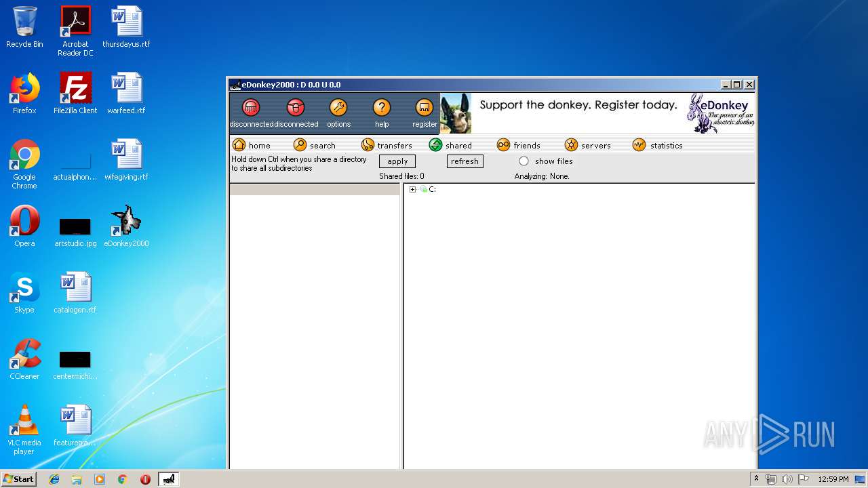Open the help question mark icon
Screen dimensions: 868x488
click(x=382, y=108)
